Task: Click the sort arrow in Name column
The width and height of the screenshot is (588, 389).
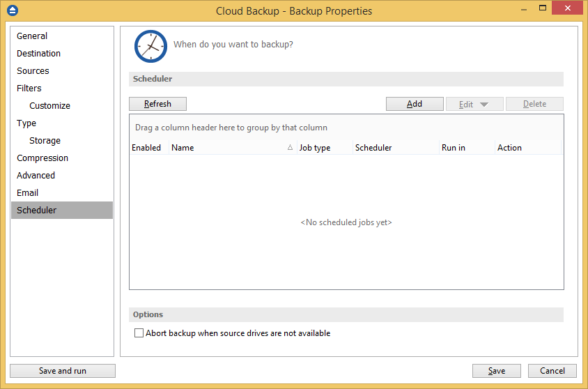Action: (x=290, y=148)
